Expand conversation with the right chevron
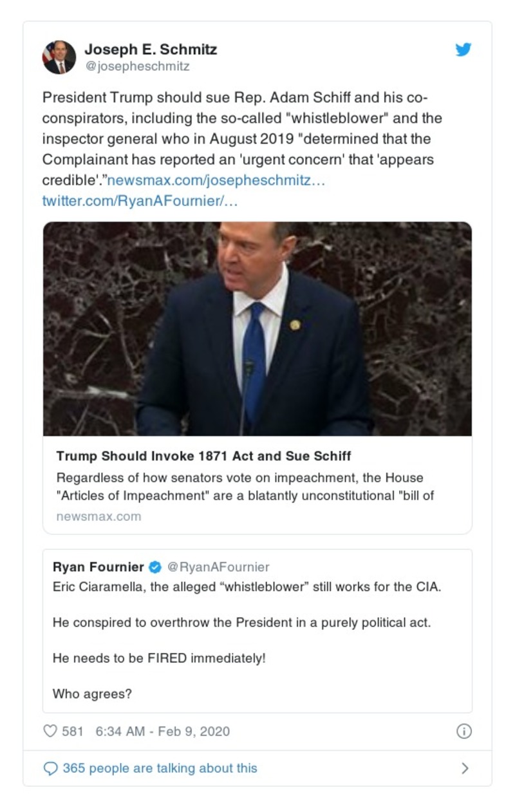Image resolution: width=515 pixels, height=812 pixels. (x=465, y=769)
